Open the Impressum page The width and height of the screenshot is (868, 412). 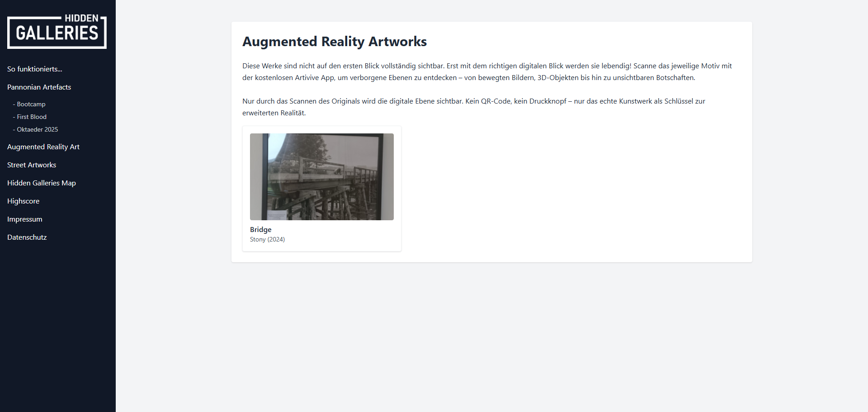click(25, 219)
